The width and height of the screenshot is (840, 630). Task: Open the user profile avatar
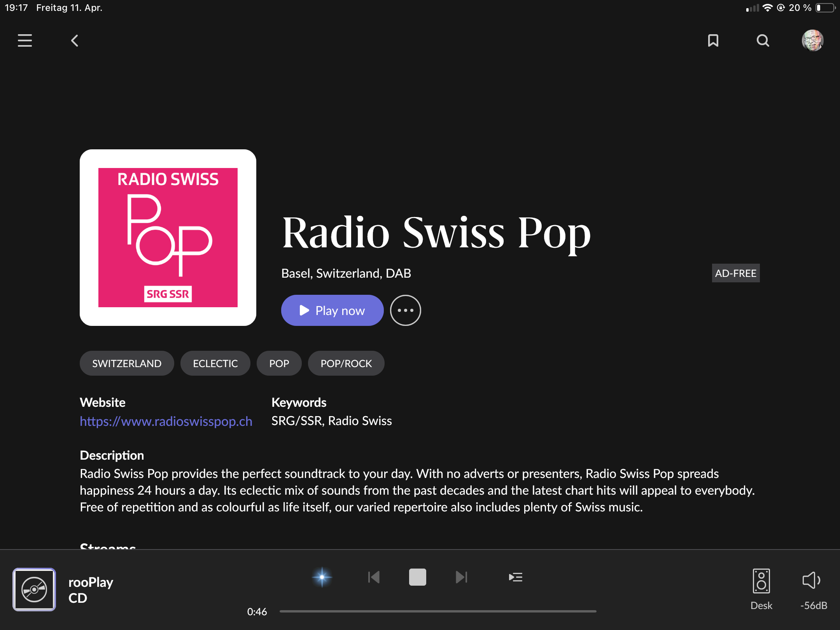point(813,40)
